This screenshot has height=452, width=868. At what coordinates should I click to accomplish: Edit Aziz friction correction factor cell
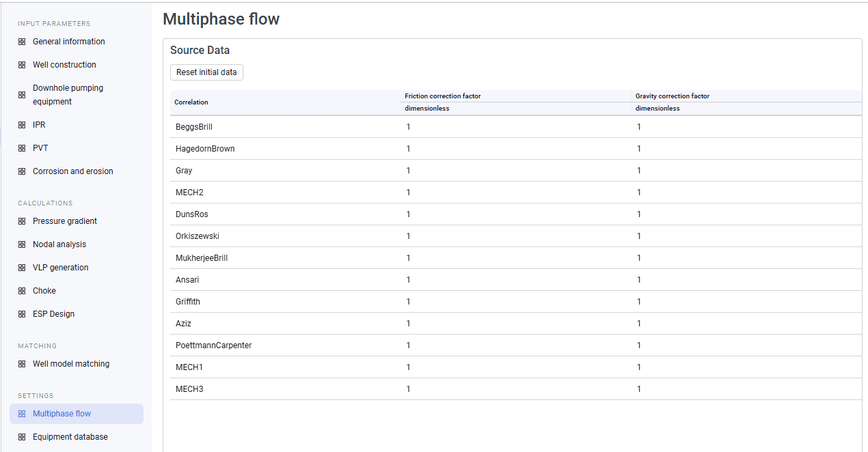coord(516,324)
